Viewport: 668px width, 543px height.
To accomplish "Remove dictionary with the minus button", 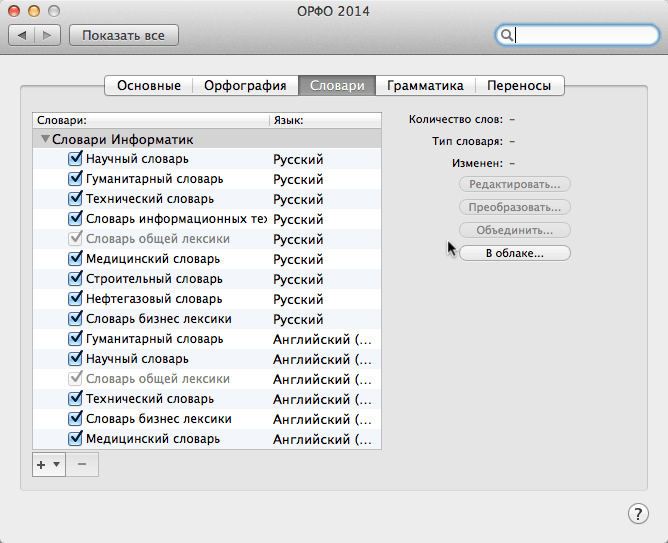I will (x=82, y=464).
